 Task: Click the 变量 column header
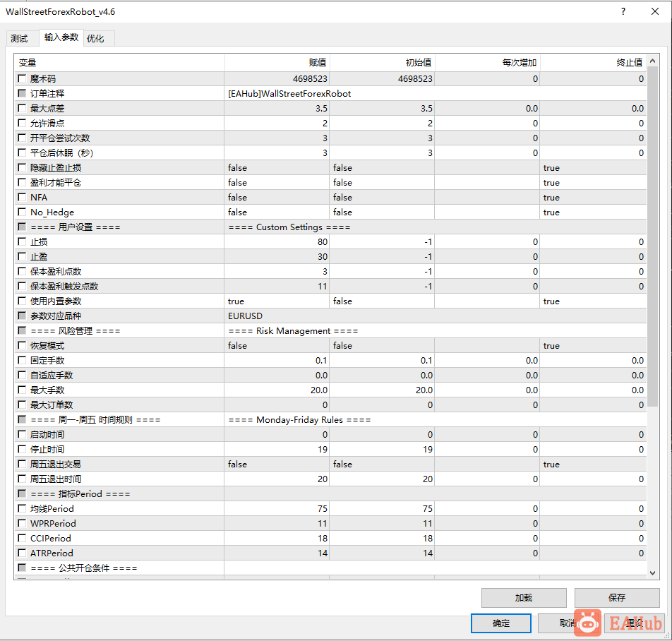(x=119, y=63)
